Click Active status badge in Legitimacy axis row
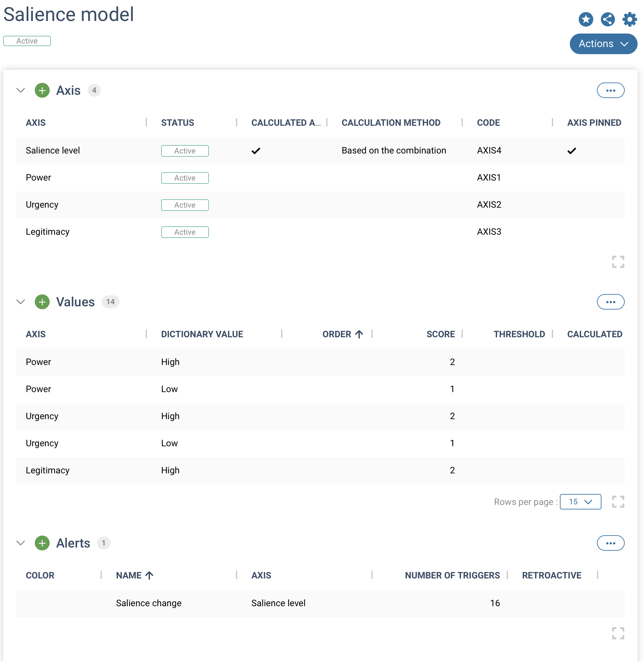The height and width of the screenshot is (661, 644). (x=185, y=232)
